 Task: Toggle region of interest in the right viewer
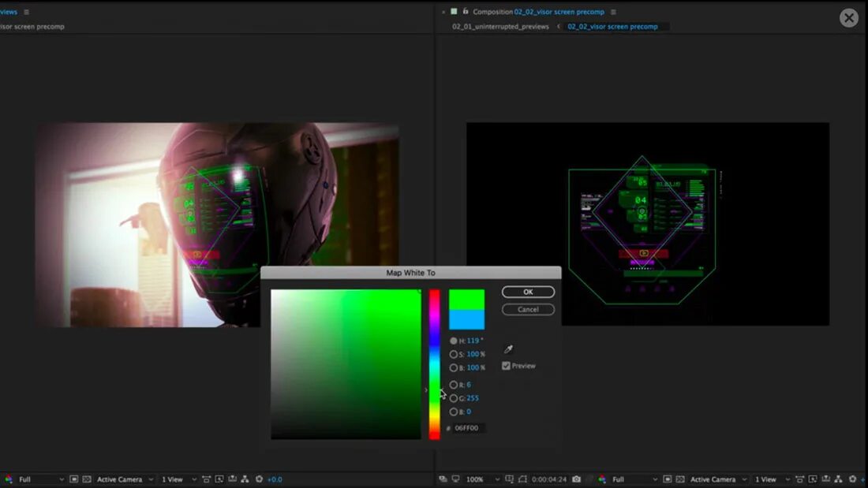click(x=667, y=479)
